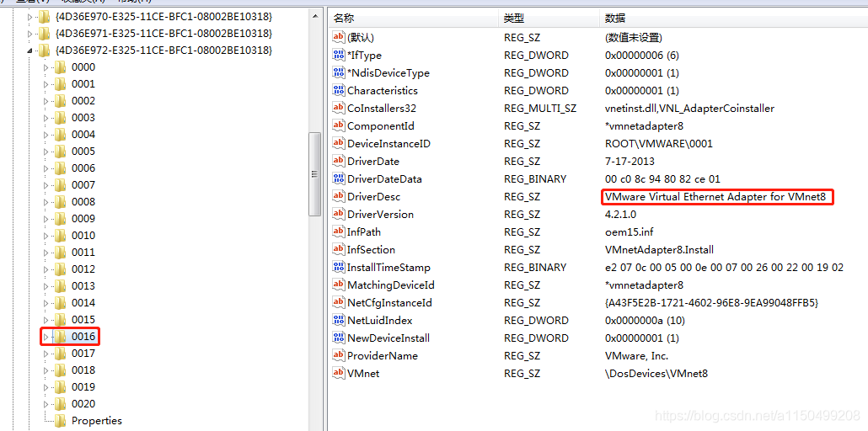Click the DWORD icon of Characteristics
The height and width of the screenshot is (431, 868).
[338, 91]
